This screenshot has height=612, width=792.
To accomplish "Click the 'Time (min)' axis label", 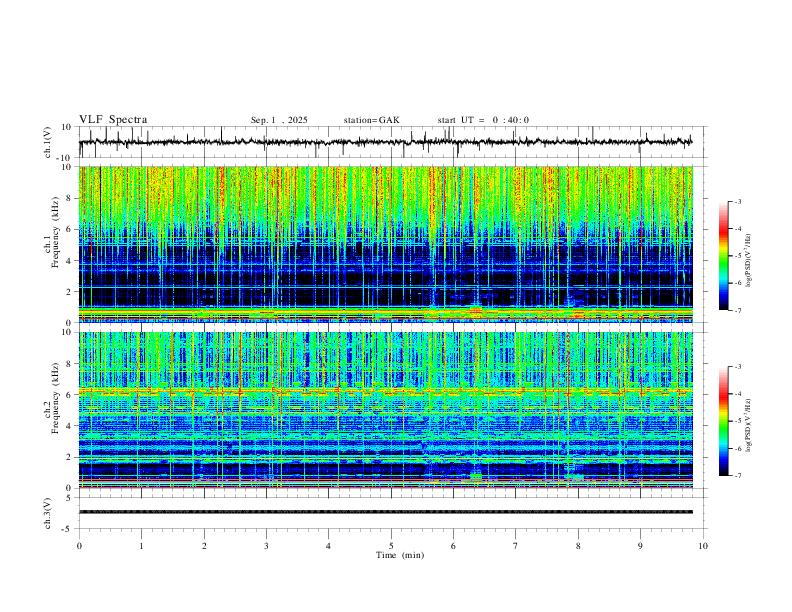I will (x=400, y=555).
